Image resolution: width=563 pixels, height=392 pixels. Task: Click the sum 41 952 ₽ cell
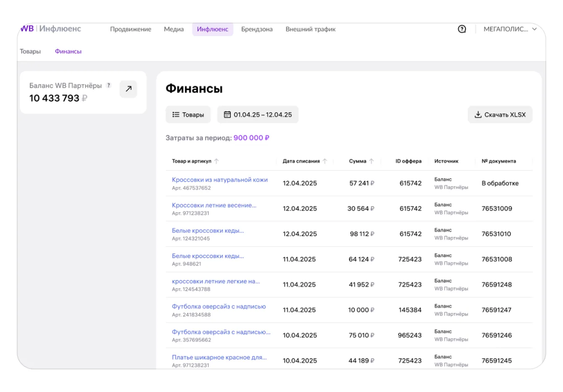362,284
